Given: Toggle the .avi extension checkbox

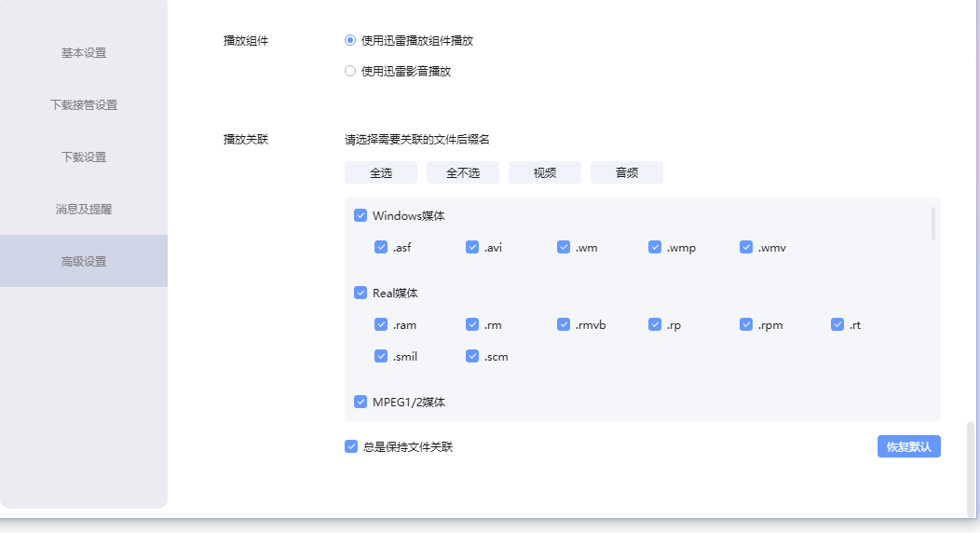Looking at the screenshot, I should pos(472,247).
